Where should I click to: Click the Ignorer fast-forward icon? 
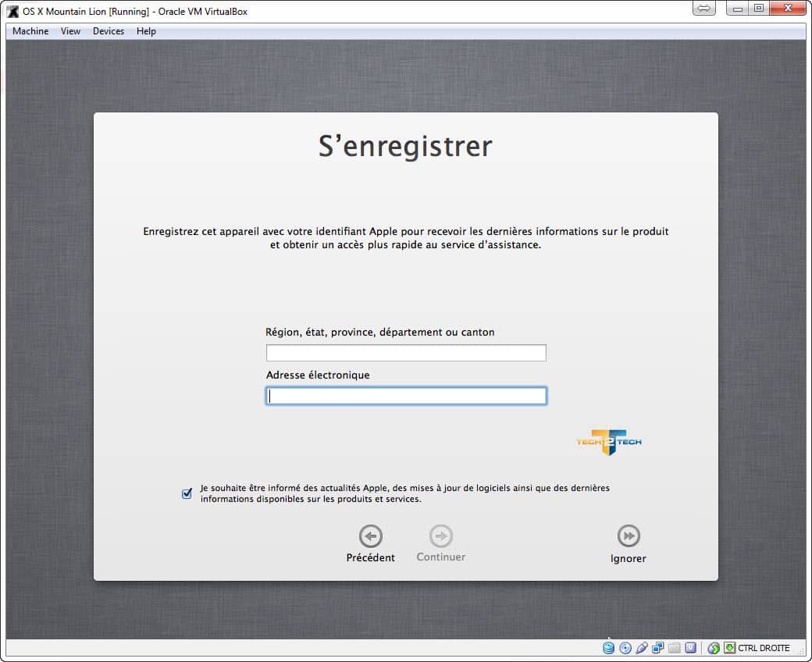pyautogui.click(x=629, y=536)
